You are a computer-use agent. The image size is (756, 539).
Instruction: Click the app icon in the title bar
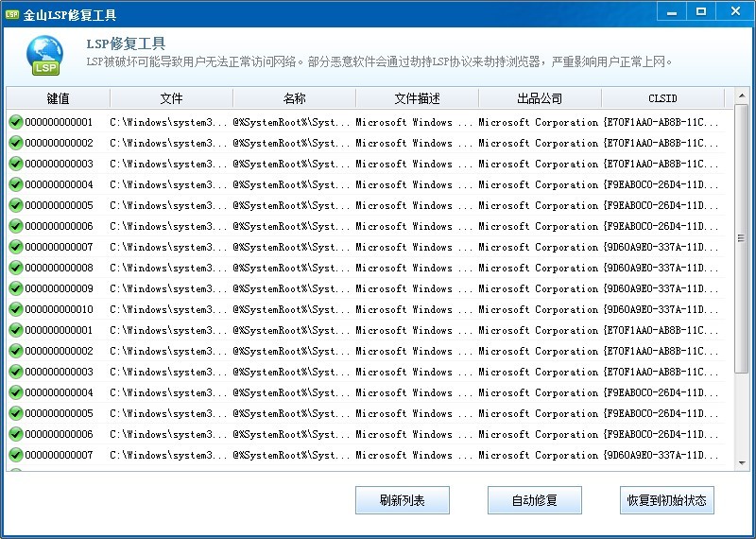tap(12, 13)
